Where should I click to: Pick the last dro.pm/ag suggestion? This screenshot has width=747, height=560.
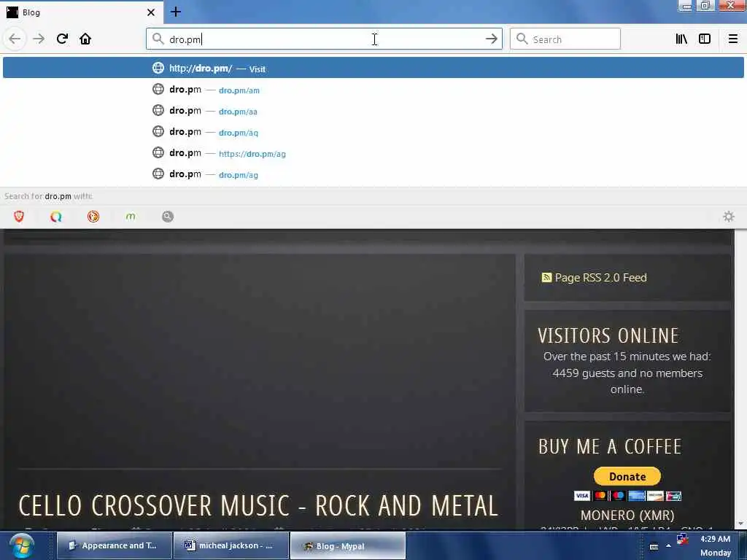tap(373, 174)
